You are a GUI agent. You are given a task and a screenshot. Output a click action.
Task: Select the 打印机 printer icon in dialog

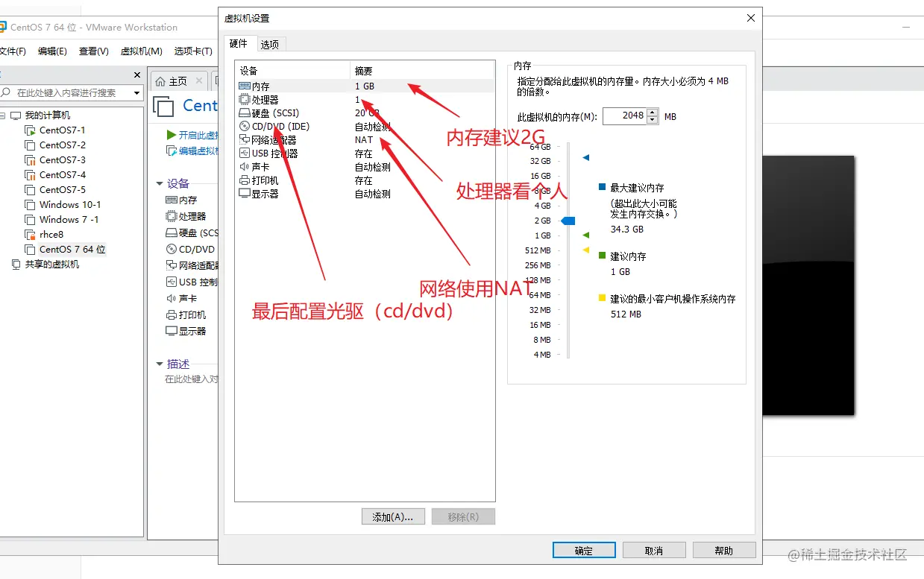(244, 180)
